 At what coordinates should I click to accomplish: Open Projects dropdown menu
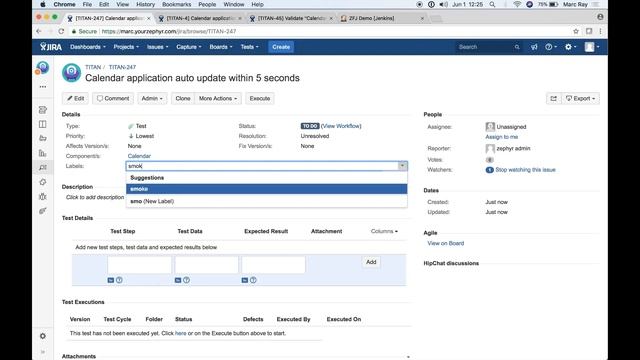coord(126,47)
